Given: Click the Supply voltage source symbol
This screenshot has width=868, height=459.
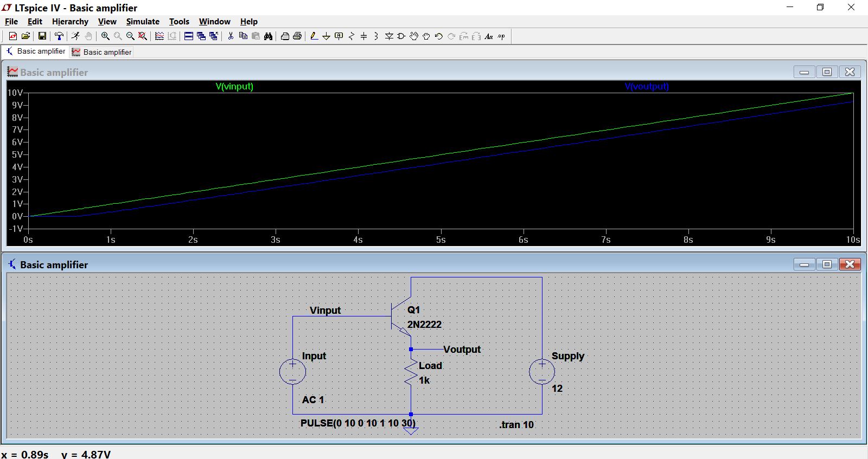Looking at the screenshot, I should (x=542, y=372).
